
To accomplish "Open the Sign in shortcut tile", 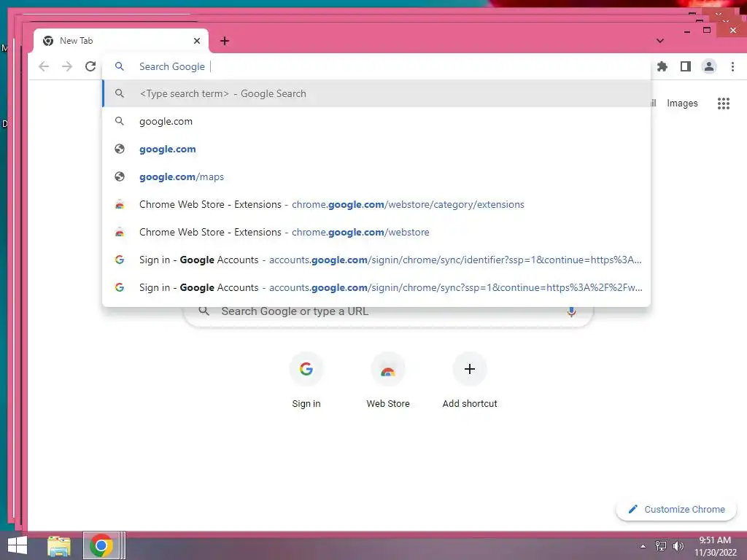I will point(306,381).
